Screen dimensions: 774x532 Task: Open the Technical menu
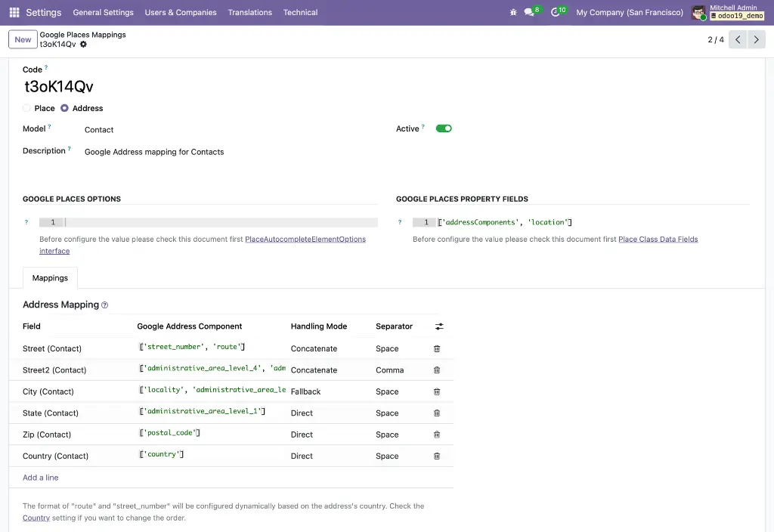300,12
